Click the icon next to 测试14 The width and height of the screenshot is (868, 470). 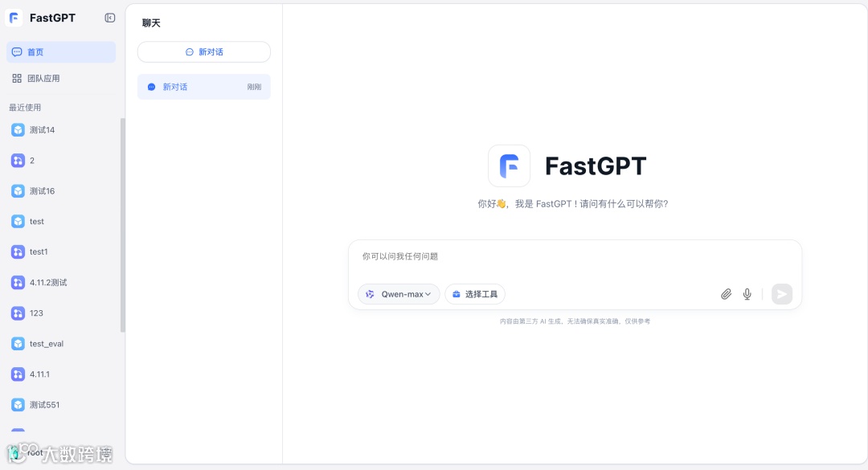tap(18, 130)
